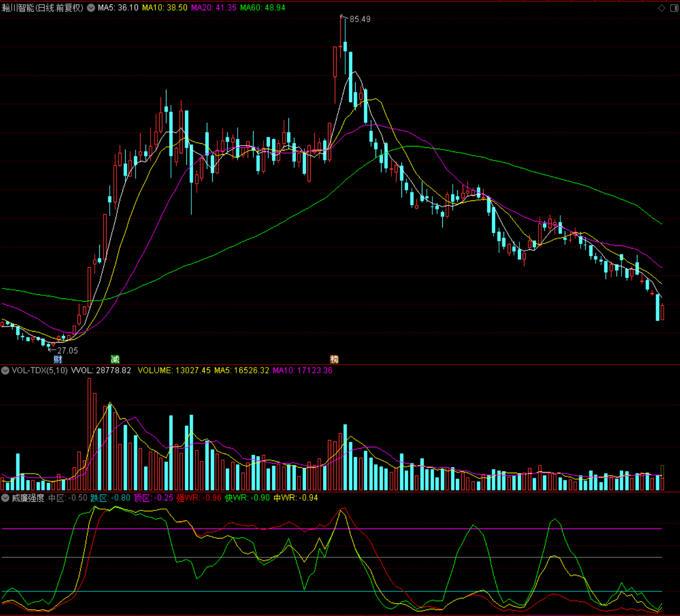Select the volume MA5: 16526.32 label
Viewport: 680px width, 616px height.
[242, 371]
